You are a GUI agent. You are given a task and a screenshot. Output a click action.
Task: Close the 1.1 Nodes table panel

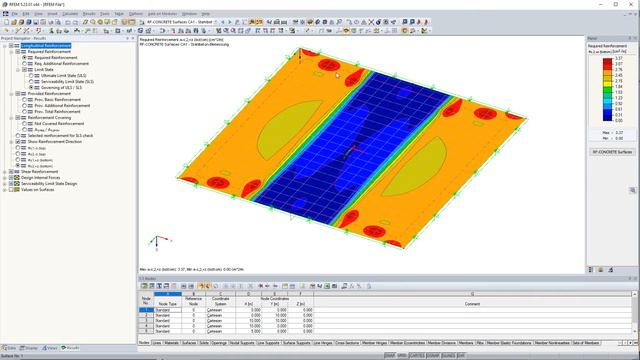635,278
